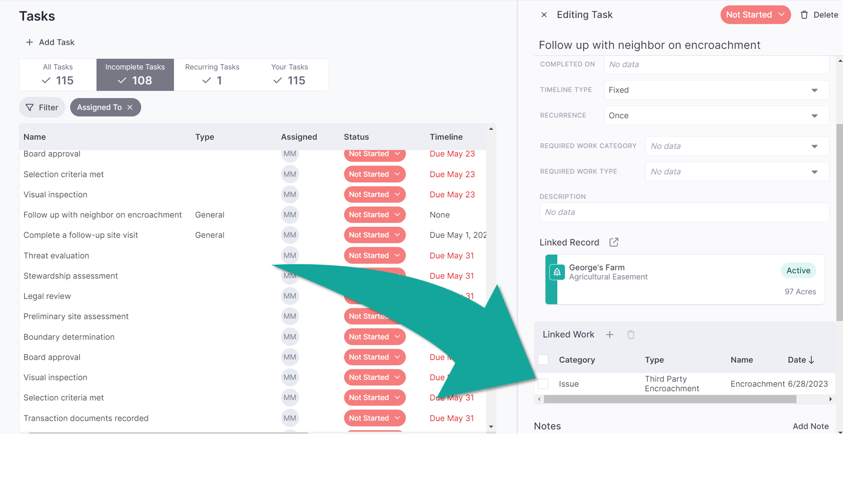Click the pine tree icon on George's Farm card
843x504 pixels.
click(x=557, y=272)
